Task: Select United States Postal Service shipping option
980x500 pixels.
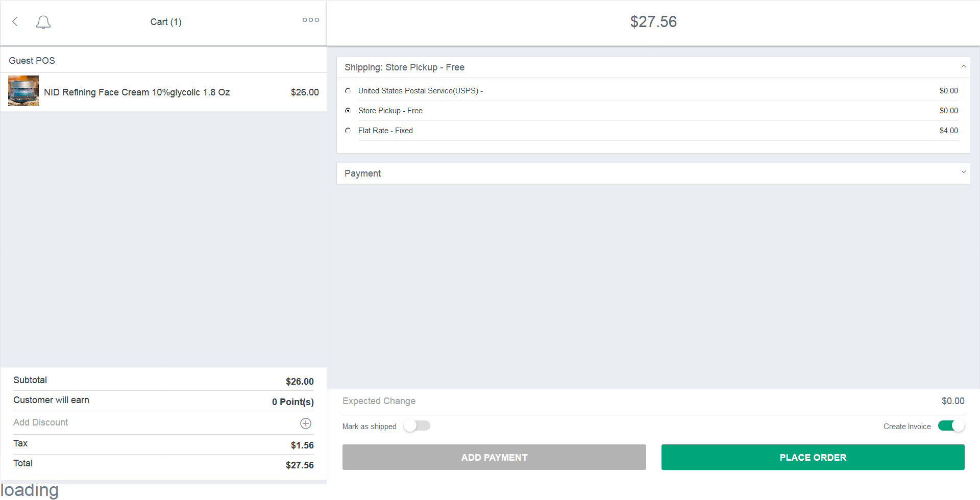Action: click(348, 91)
